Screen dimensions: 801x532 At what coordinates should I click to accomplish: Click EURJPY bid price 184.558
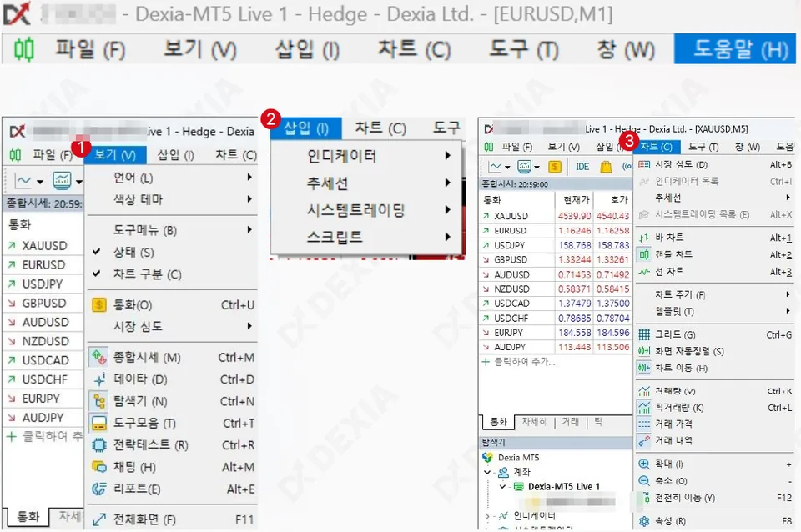pyautogui.click(x=574, y=333)
